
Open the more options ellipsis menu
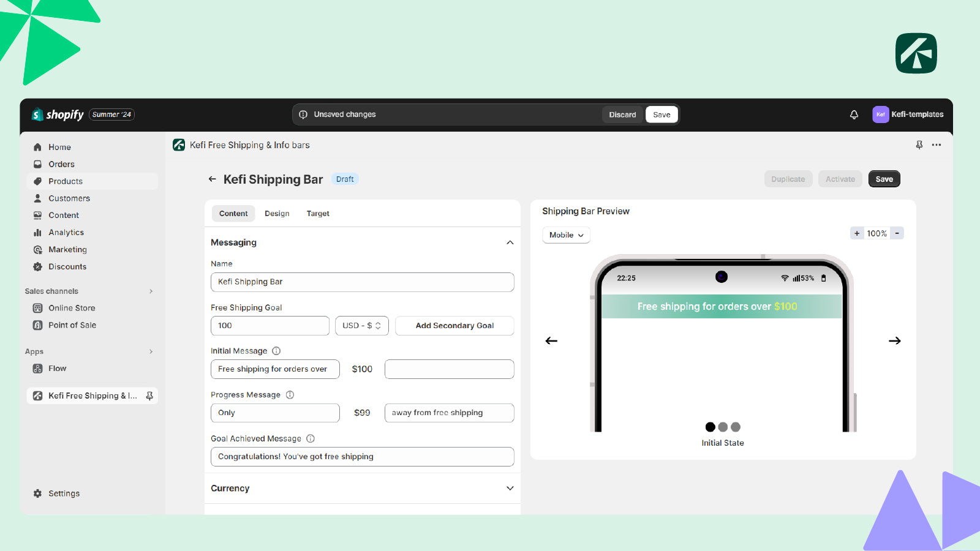[937, 145]
